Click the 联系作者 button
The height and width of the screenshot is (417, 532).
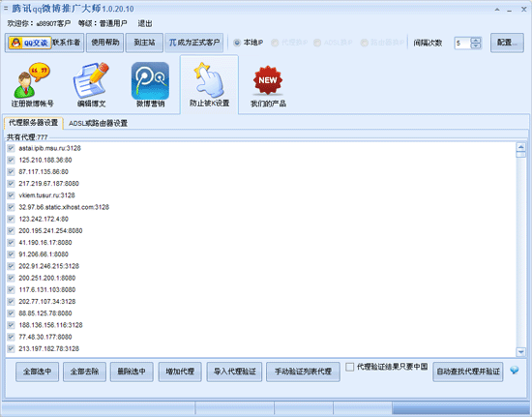[x=67, y=43]
